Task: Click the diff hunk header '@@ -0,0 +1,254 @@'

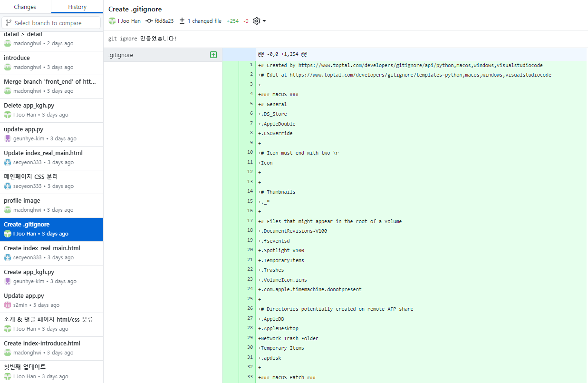Action: 282,55
